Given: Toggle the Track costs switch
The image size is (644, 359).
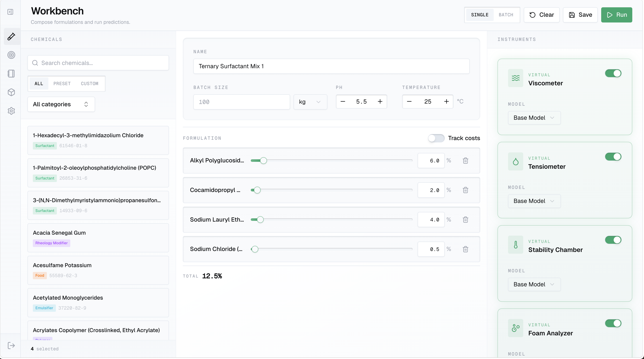Looking at the screenshot, I should point(436,138).
